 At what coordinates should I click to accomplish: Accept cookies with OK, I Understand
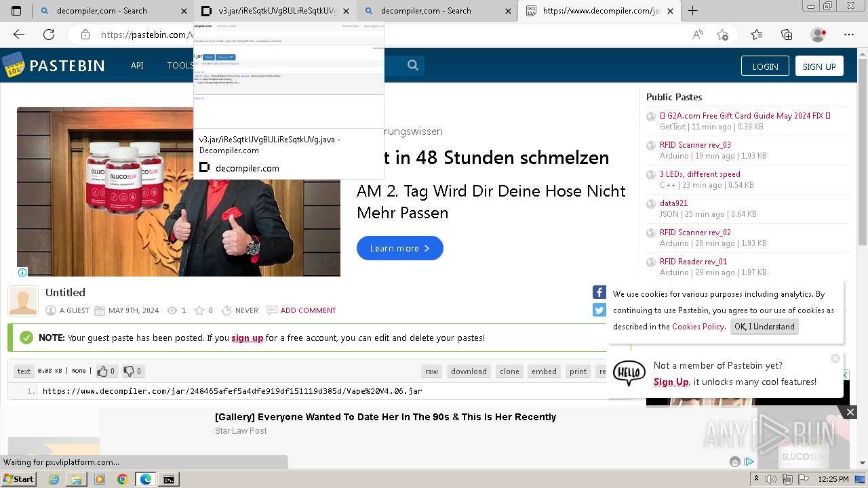click(764, 326)
